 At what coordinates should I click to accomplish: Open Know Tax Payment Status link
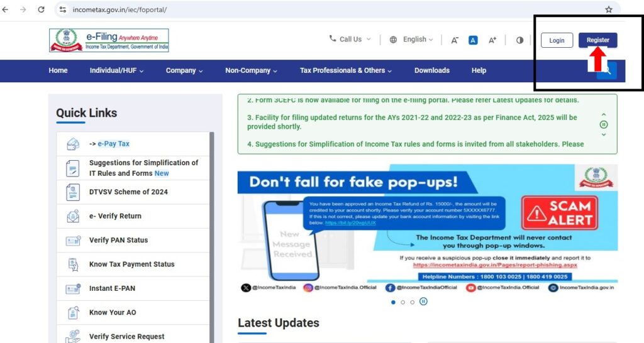[132, 264]
